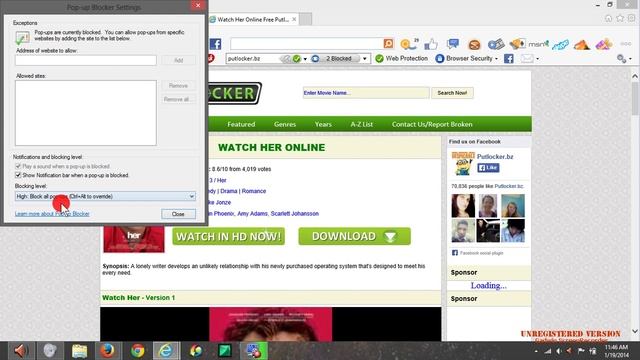Open the Drama genre link
This screenshot has height=360, width=640.
coord(229,191)
